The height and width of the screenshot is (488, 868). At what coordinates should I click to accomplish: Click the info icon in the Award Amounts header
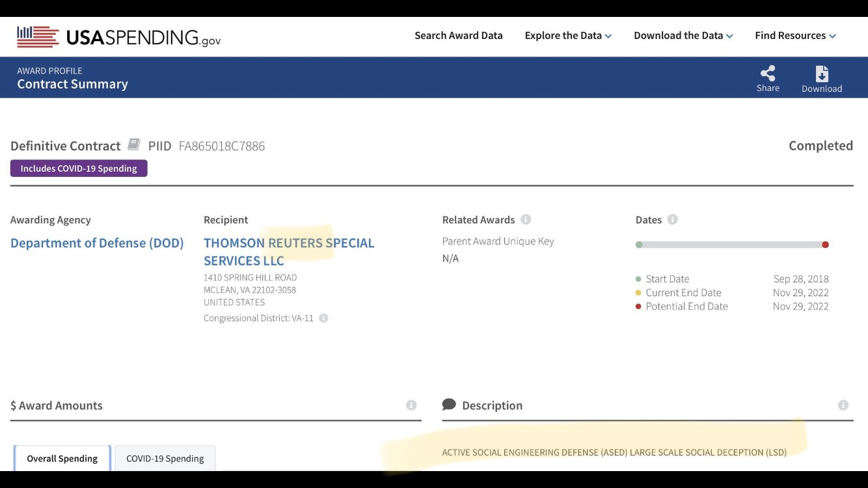click(411, 405)
